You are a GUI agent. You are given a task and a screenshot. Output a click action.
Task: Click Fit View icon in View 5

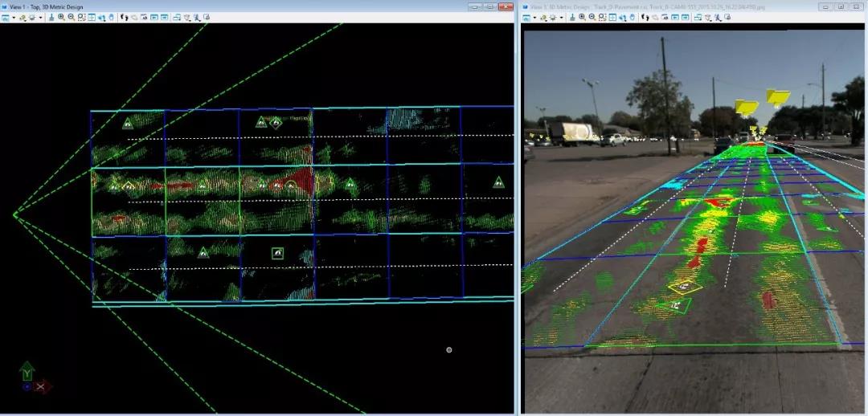(x=612, y=17)
